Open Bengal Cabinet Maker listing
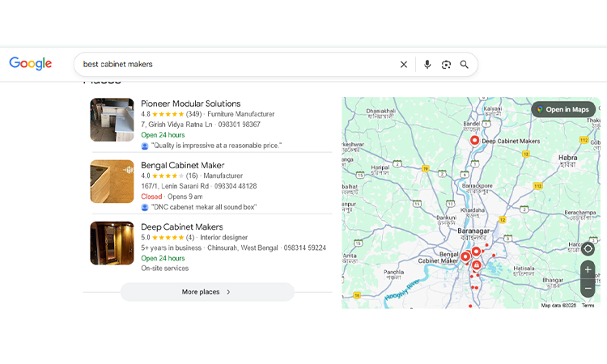This screenshot has width=607, height=364. (x=182, y=165)
